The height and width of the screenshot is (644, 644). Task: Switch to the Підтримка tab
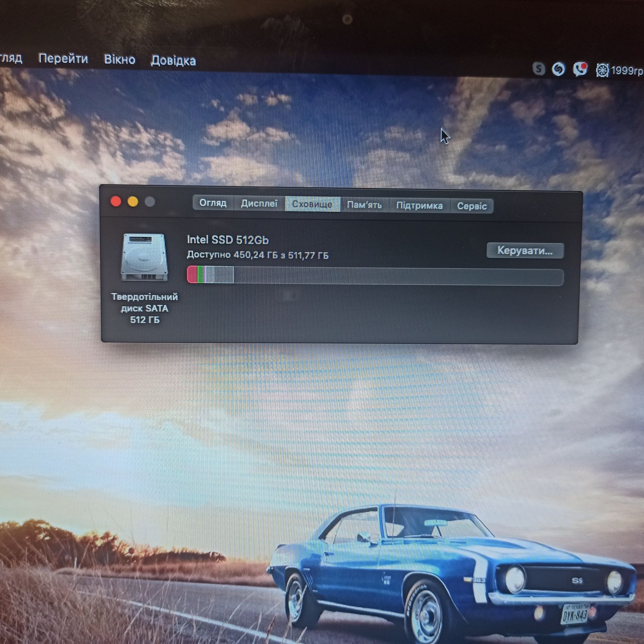point(419,206)
